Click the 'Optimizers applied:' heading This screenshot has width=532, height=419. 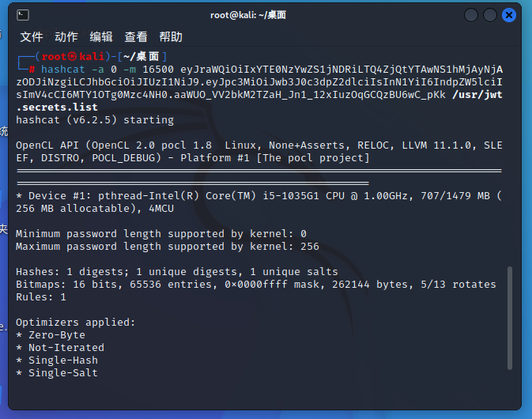tap(75, 323)
